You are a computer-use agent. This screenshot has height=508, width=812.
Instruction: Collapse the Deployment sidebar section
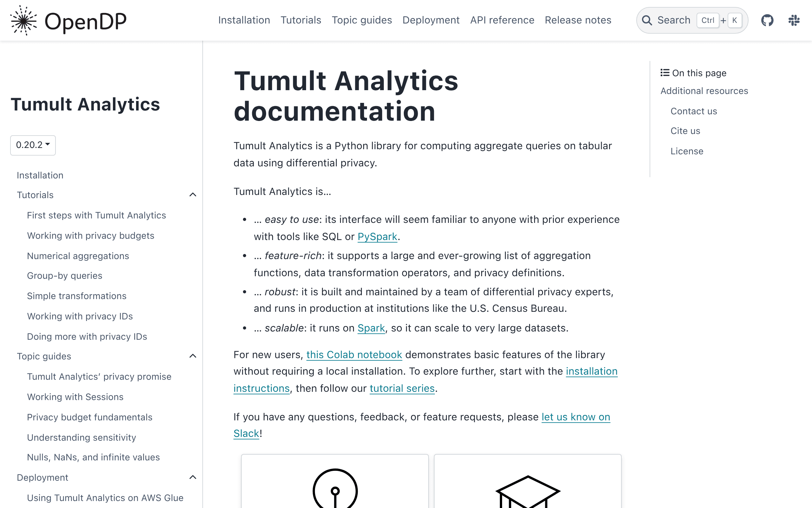pos(193,478)
